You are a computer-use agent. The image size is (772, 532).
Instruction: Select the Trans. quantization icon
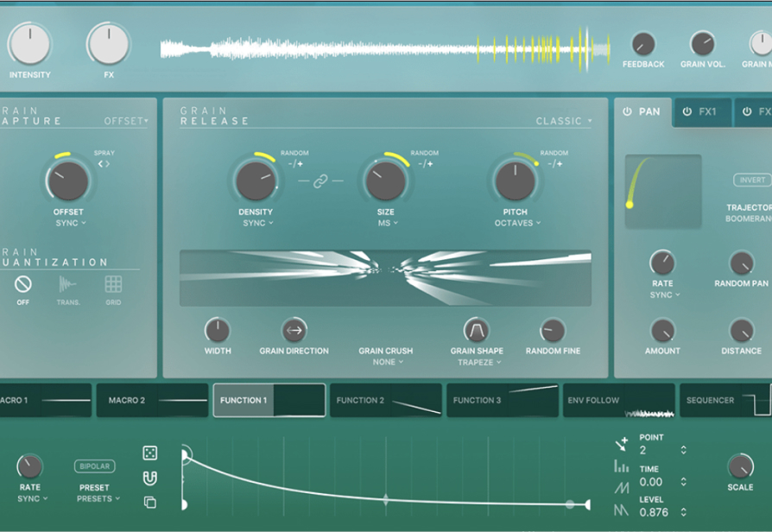tap(68, 284)
